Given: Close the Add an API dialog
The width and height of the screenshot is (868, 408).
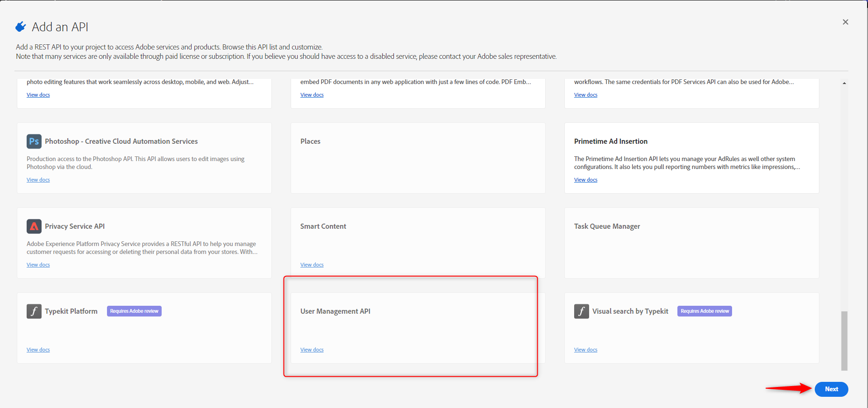Looking at the screenshot, I should (845, 22).
